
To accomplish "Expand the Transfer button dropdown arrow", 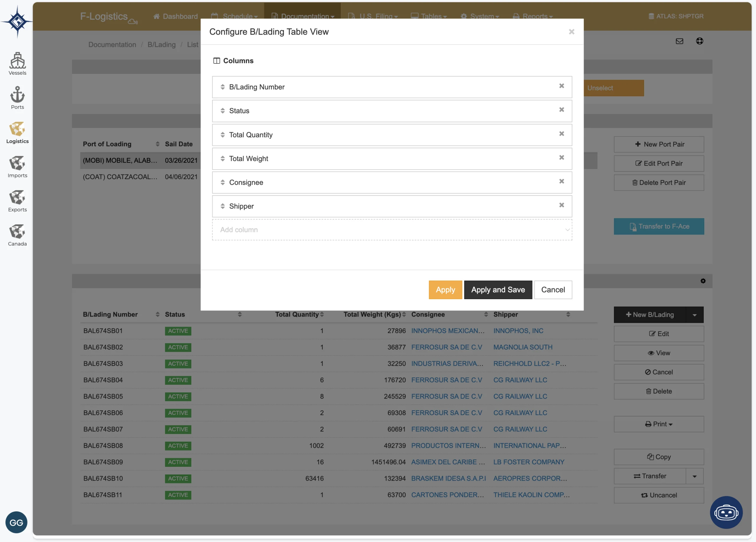I will tap(694, 476).
